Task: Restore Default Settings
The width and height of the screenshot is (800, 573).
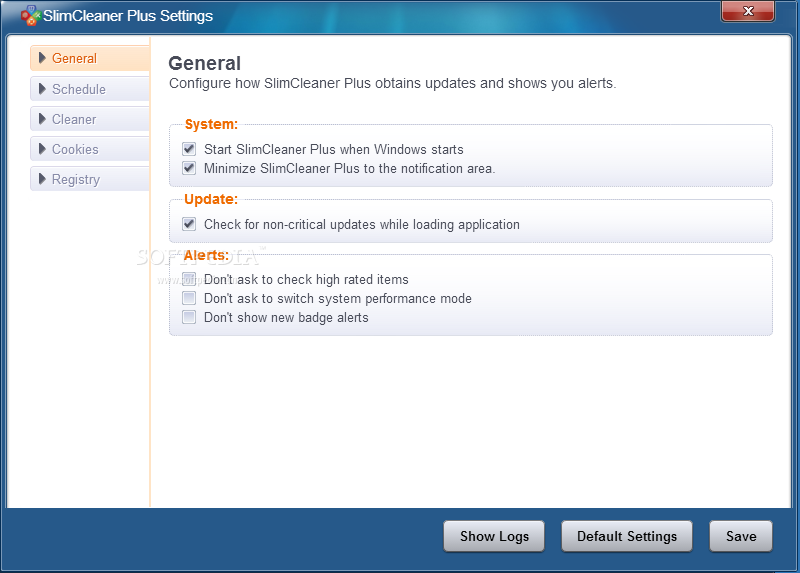Action: pyautogui.click(x=627, y=536)
